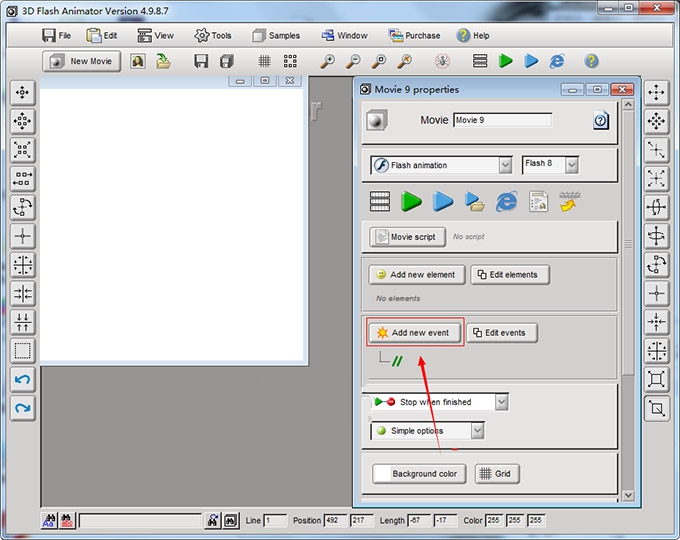Select the green double-slash event tree item
Image resolution: width=680 pixels, height=540 pixels.
coord(397,361)
